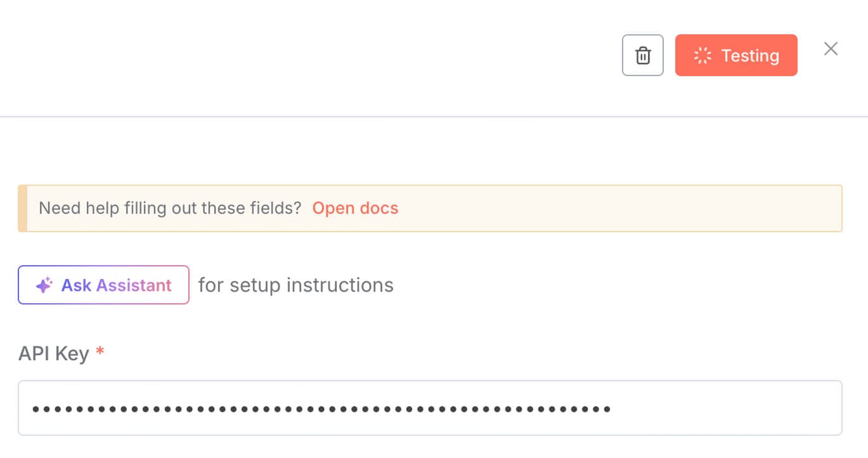Click the "for setup instructions" text
Screen dimensions: 868x458
tap(295, 285)
